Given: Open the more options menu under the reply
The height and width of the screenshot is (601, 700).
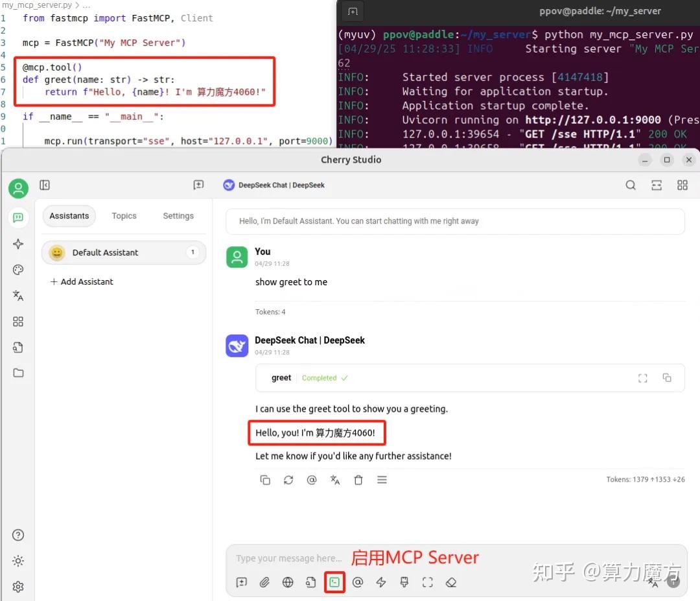Looking at the screenshot, I should pyautogui.click(x=382, y=480).
